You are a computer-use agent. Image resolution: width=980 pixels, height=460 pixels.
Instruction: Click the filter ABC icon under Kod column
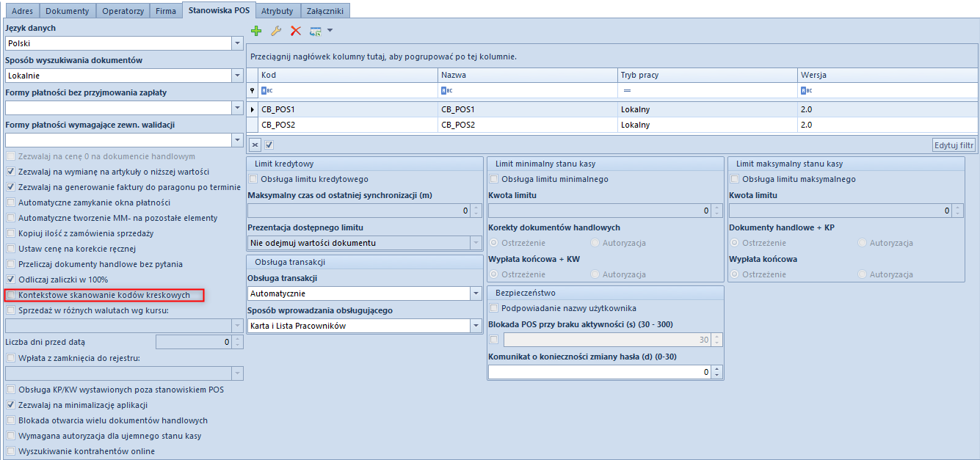coord(267,91)
